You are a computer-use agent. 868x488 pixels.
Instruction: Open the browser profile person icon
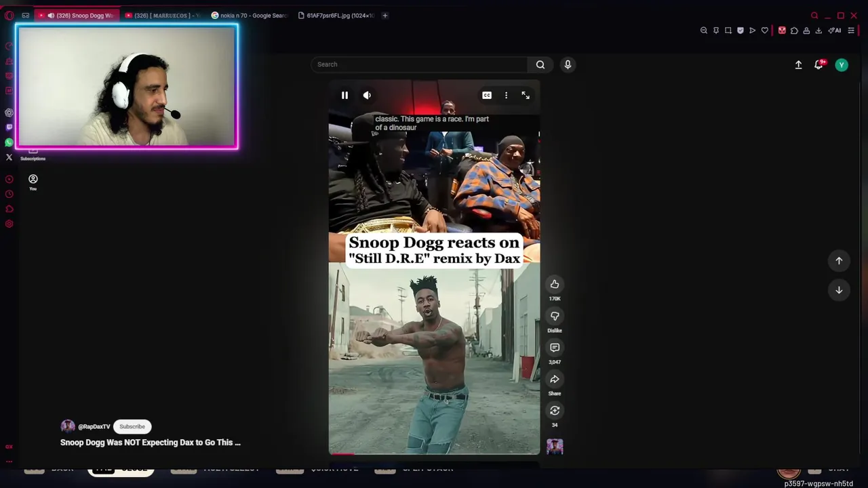[806, 30]
